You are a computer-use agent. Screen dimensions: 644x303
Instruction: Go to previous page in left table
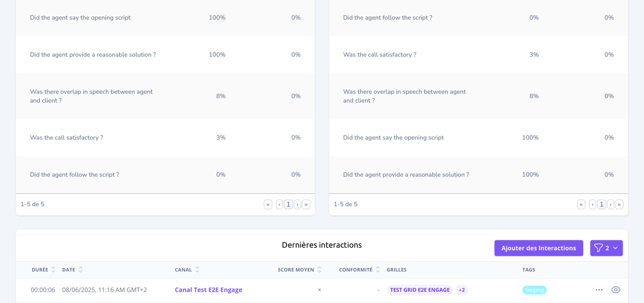click(x=279, y=204)
